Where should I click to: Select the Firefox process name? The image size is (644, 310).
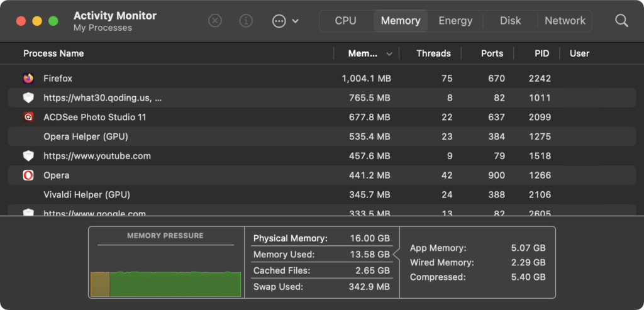tap(58, 78)
